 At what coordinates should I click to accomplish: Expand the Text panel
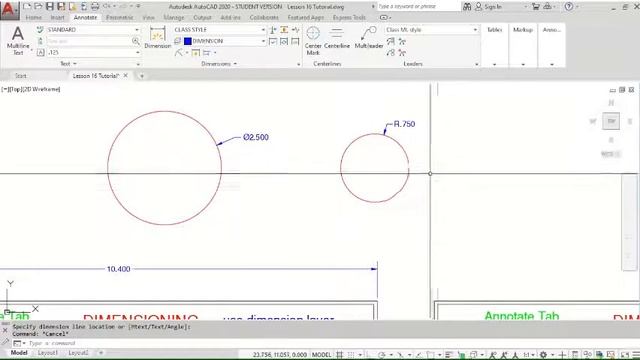click(x=69, y=64)
